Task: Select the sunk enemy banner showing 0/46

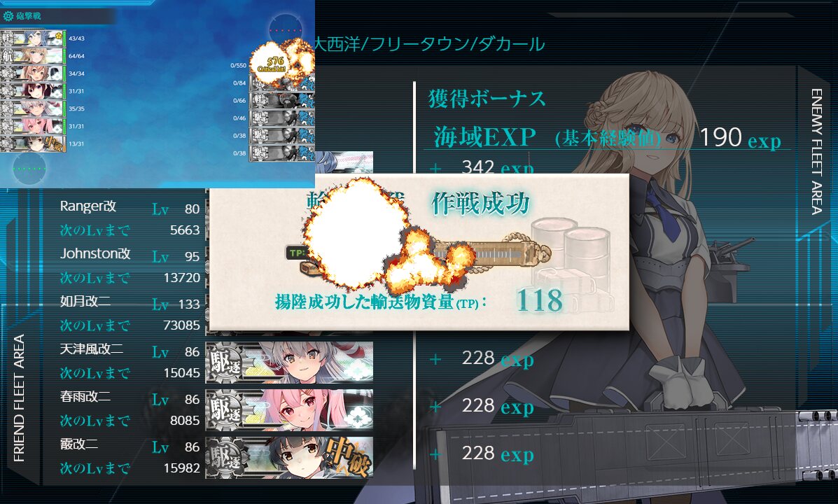Action: tap(282, 118)
